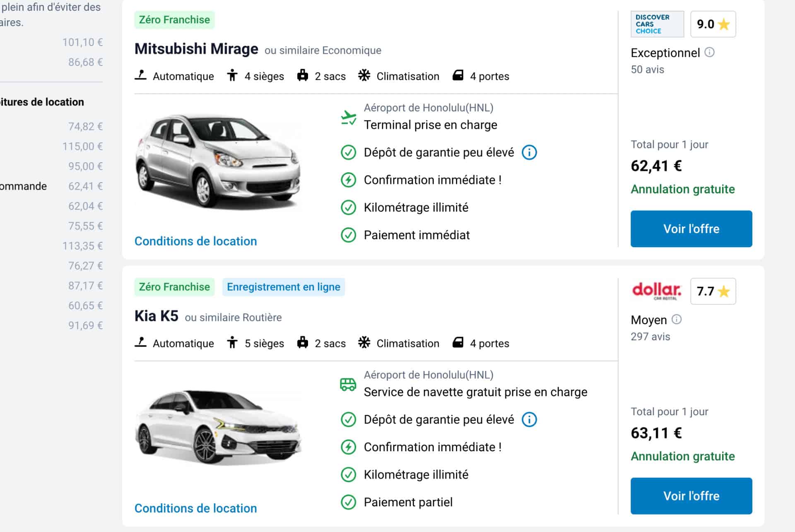This screenshot has width=795, height=532.
Task: Click the airplane terminal pickup icon
Action: (348, 118)
